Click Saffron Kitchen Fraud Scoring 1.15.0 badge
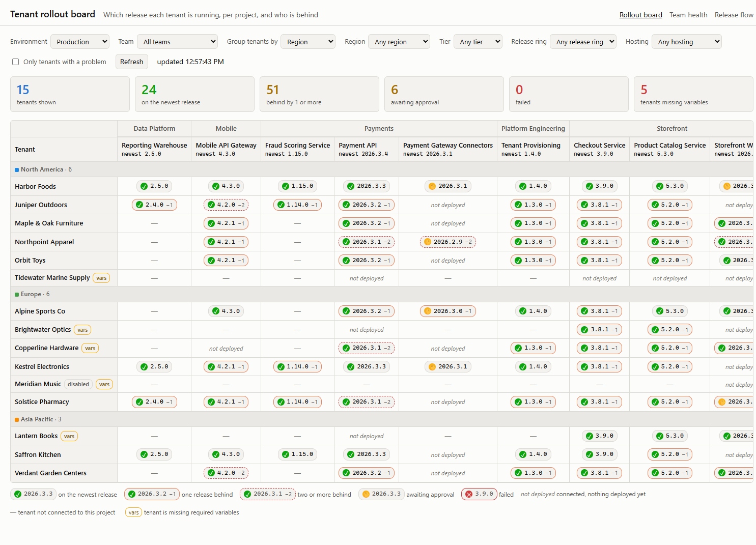The image size is (756, 545). click(x=297, y=454)
